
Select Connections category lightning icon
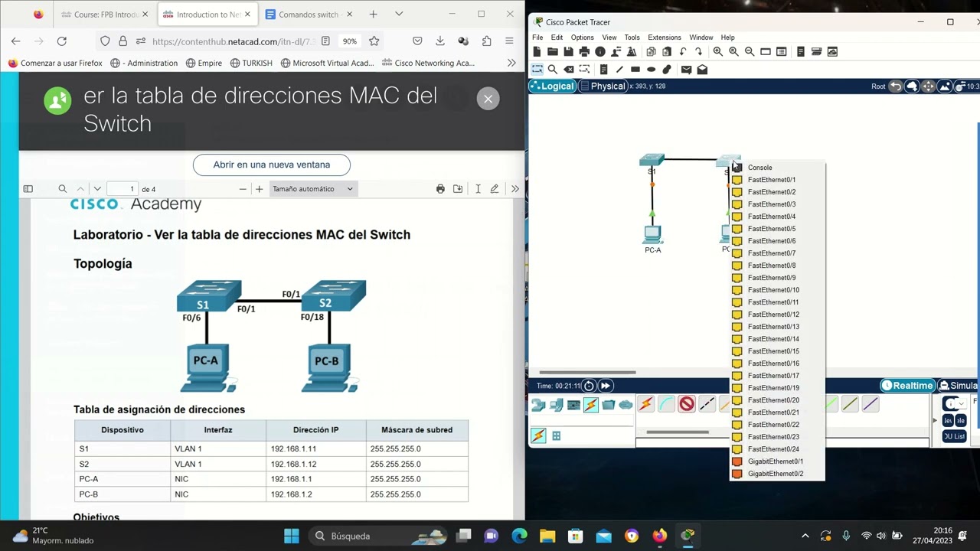pyautogui.click(x=591, y=405)
